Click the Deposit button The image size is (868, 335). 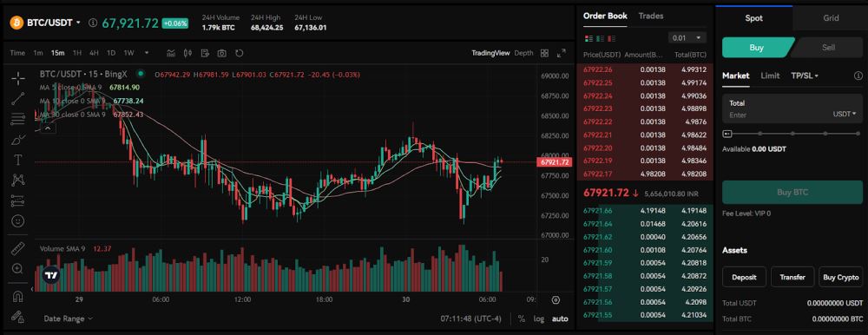click(744, 277)
